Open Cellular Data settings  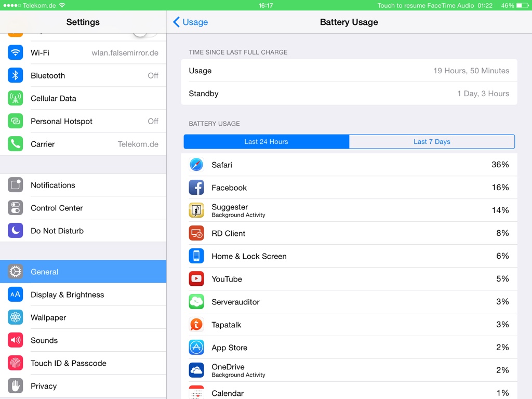pyautogui.click(x=83, y=98)
